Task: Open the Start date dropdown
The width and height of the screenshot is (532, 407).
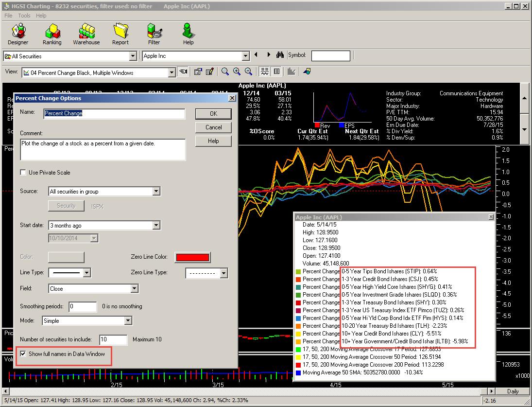Action: (x=156, y=226)
